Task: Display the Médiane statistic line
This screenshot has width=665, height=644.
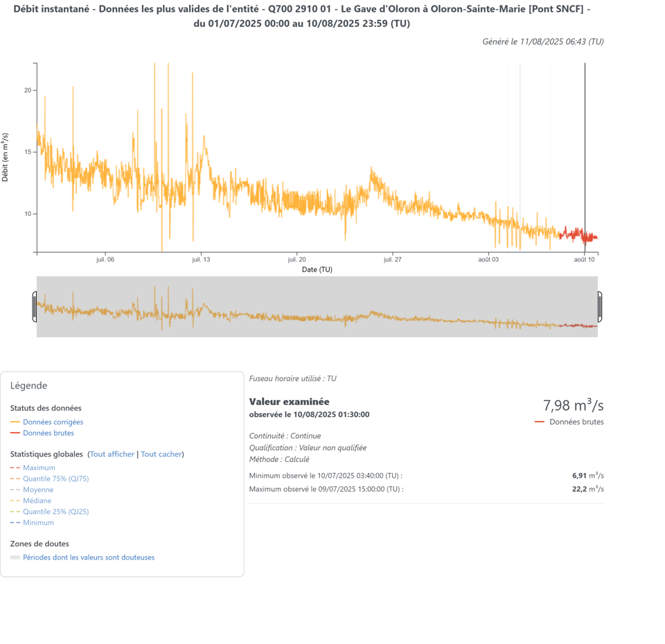Action: tap(37, 501)
